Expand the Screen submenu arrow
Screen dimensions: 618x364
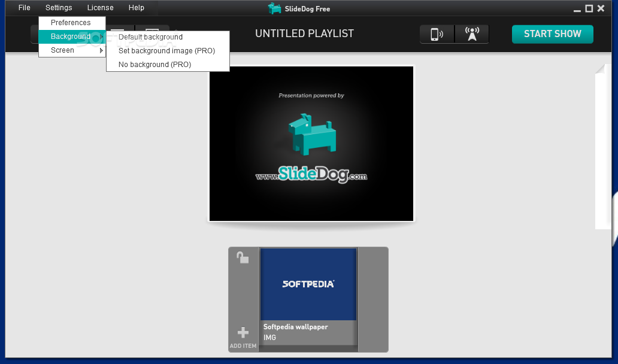click(x=101, y=50)
